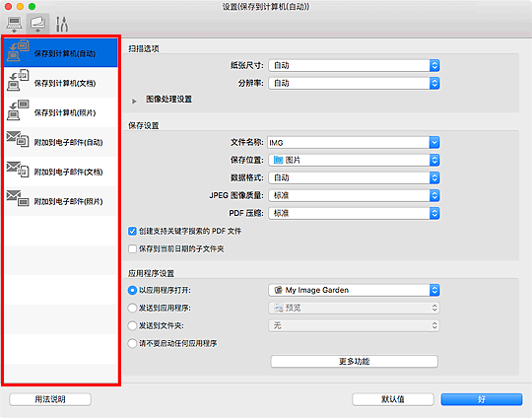The image size is (532, 418).
Task: Open the 分辨率 dropdown
Action: (x=354, y=83)
